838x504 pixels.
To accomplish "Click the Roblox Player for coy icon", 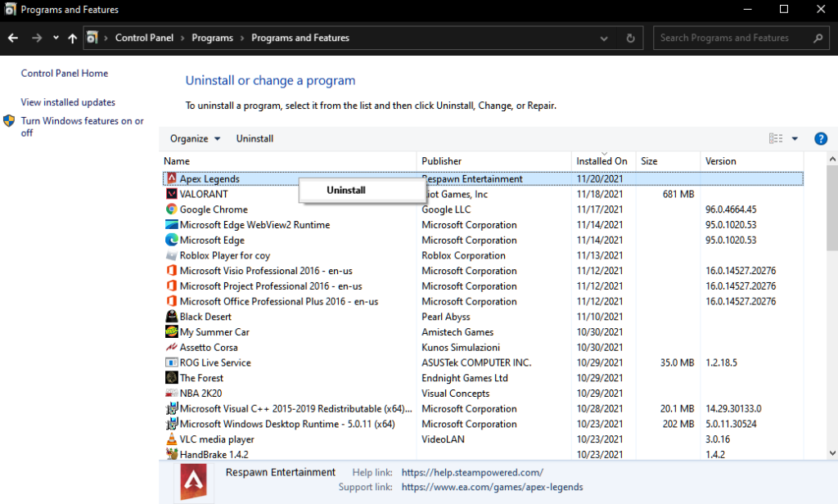I will click(x=172, y=255).
